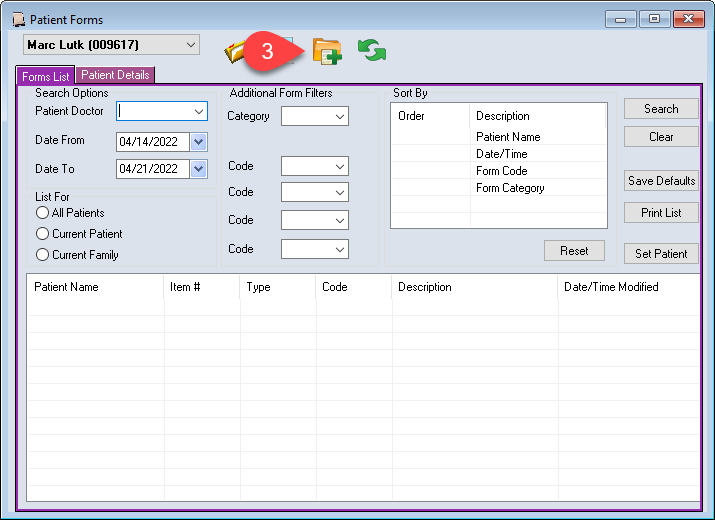Click the Date/Time Modified column header

[x=629, y=287]
